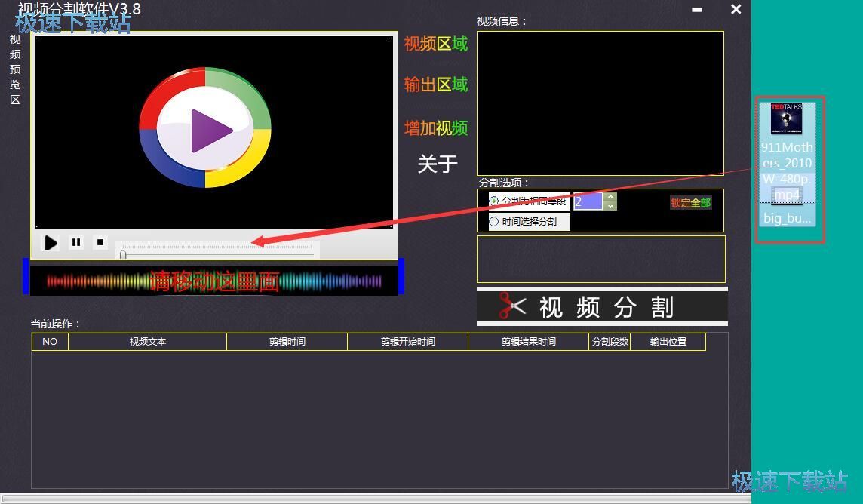The height and width of the screenshot is (504, 863).
Task: Click 增加视频 to add a video
Action: coord(435,128)
